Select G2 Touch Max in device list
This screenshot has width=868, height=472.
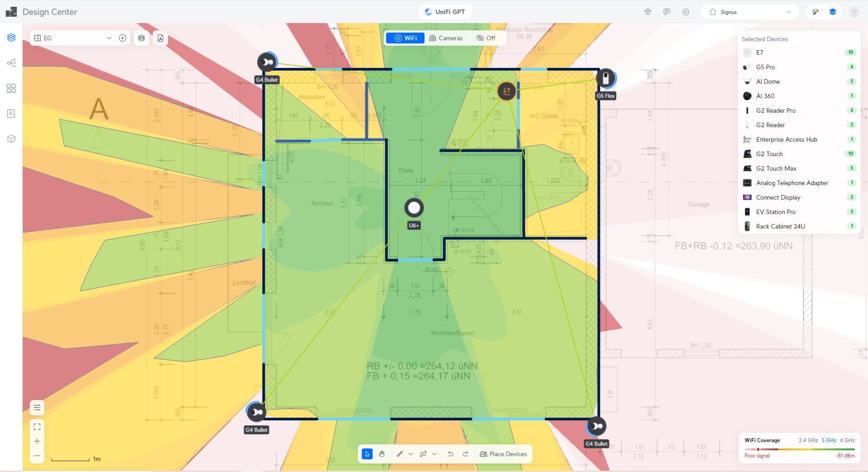pyautogui.click(x=799, y=168)
